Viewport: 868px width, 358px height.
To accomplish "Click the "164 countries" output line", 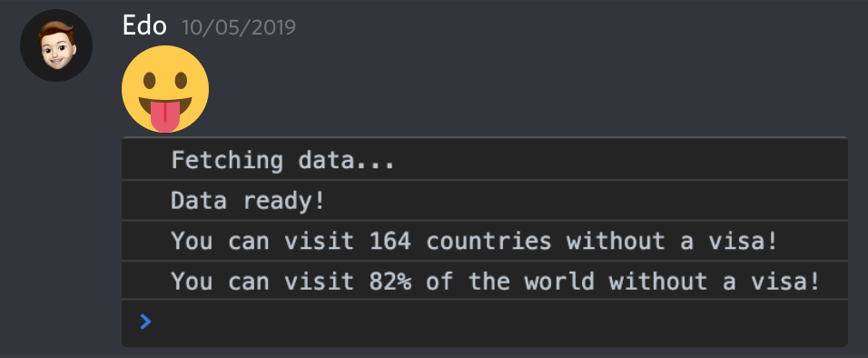I will (484, 241).
